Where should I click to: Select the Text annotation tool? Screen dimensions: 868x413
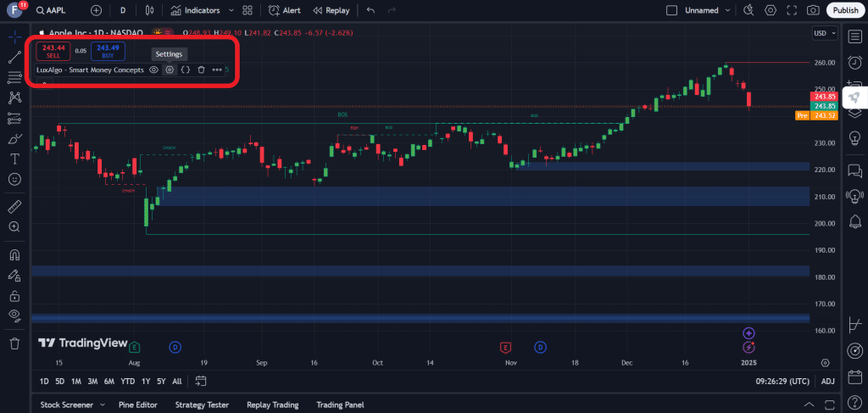point(15,159)
